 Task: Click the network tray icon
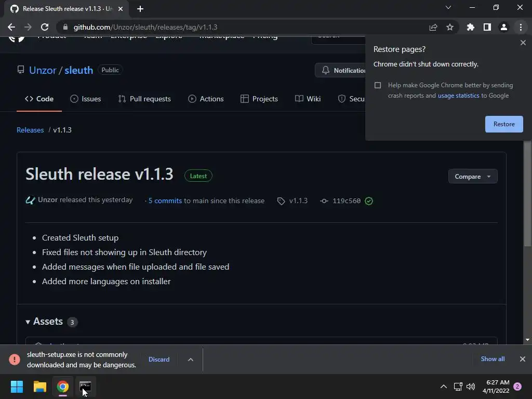pyautogui.click(x=458, y=387)
